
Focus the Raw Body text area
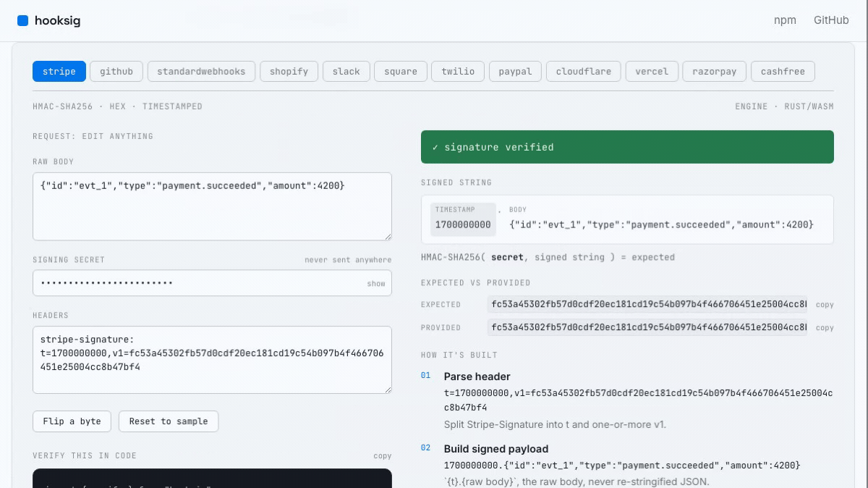tap(212, 206)
